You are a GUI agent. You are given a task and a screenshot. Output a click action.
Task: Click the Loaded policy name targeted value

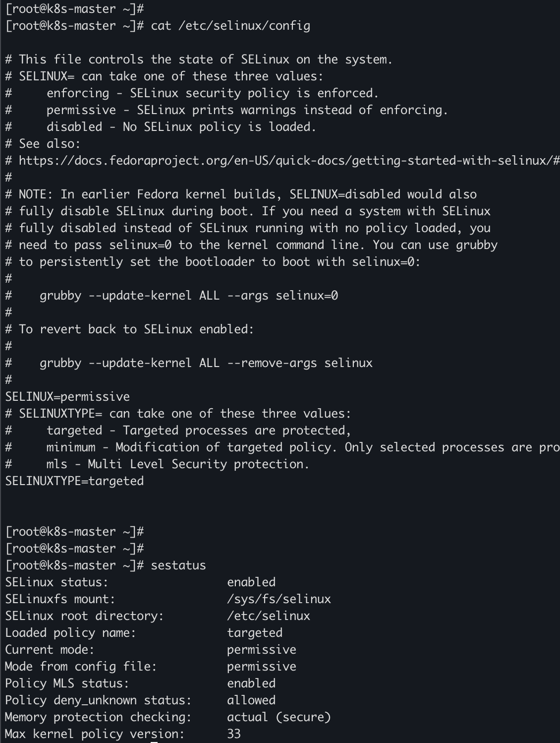click(x=255, y=633)
